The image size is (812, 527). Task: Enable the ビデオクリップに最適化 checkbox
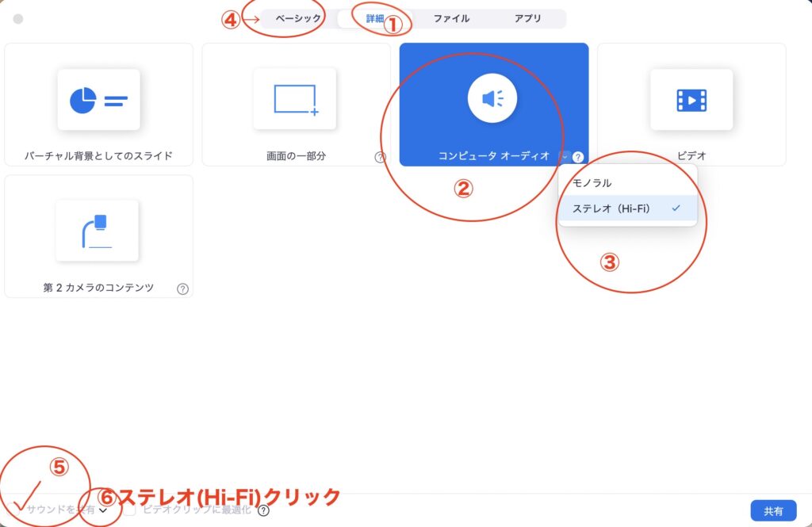[x=129, y=510]
